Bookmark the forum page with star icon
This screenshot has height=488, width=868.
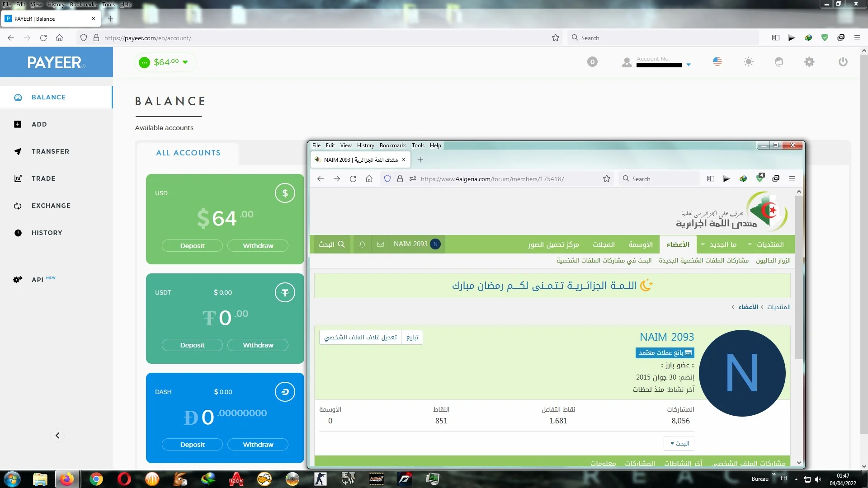[x=607, y=178]
